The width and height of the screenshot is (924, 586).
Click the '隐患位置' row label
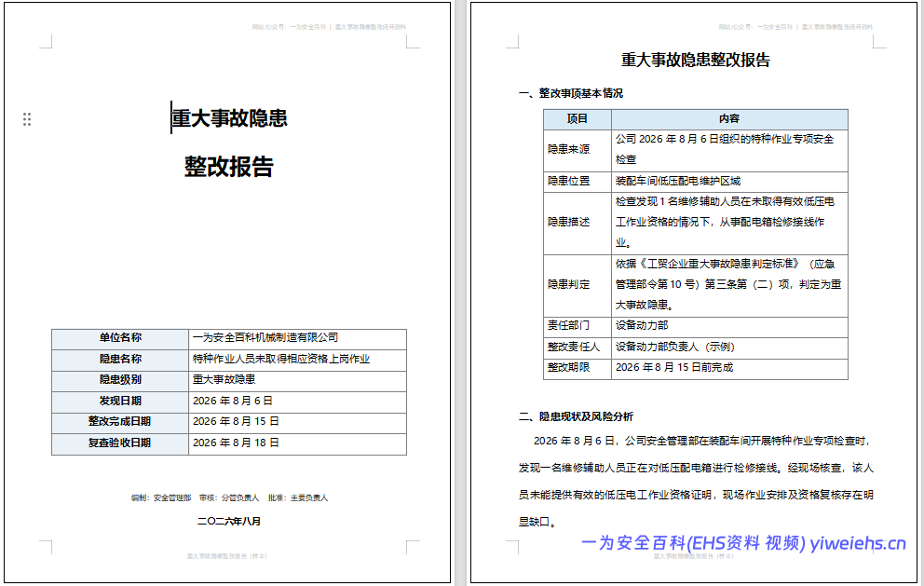(577, 182)
